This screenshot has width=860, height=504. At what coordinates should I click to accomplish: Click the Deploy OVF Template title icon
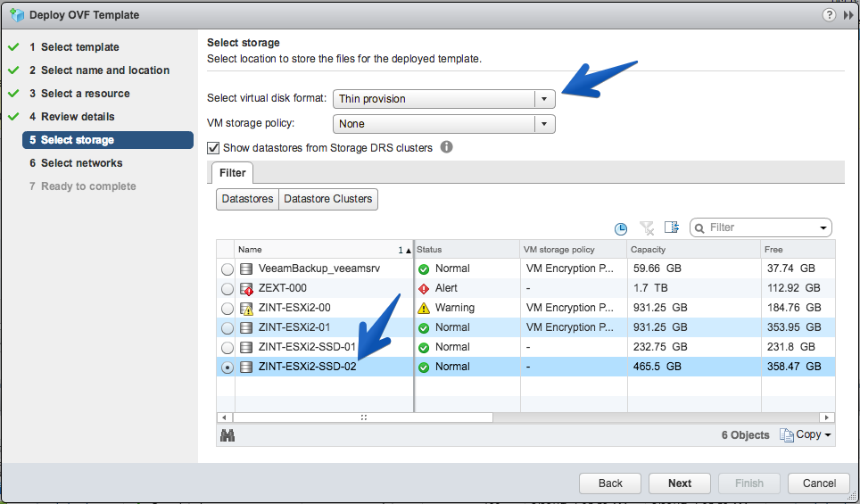(17, 15)
